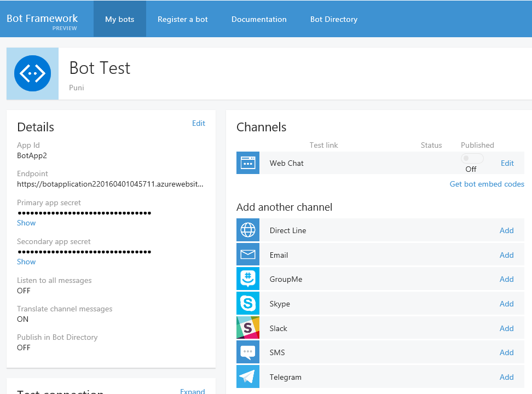Viewport: 532px width, 394px height.
Task: Add the Telegram channel
Action: pos(507,377)
